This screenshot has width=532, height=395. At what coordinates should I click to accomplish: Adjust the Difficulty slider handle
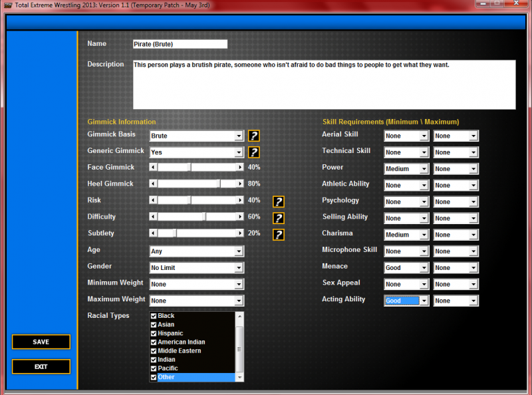coord(205,217)
